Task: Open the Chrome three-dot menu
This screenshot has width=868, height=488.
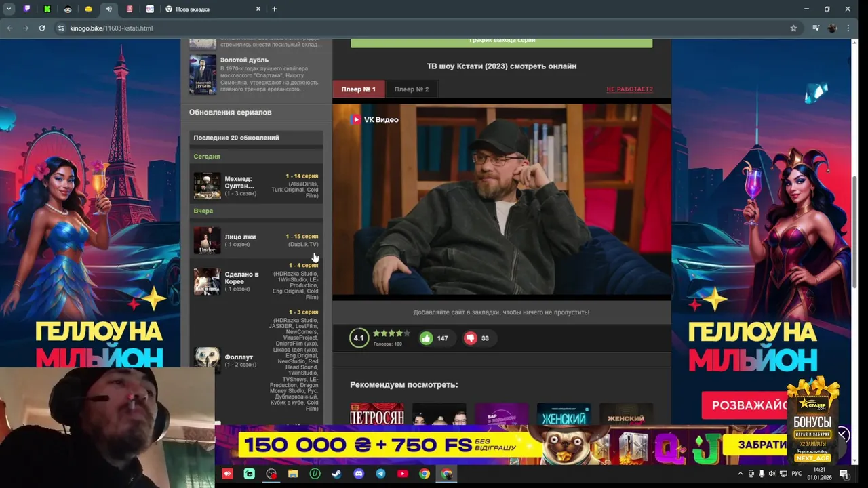Action: 848,28
